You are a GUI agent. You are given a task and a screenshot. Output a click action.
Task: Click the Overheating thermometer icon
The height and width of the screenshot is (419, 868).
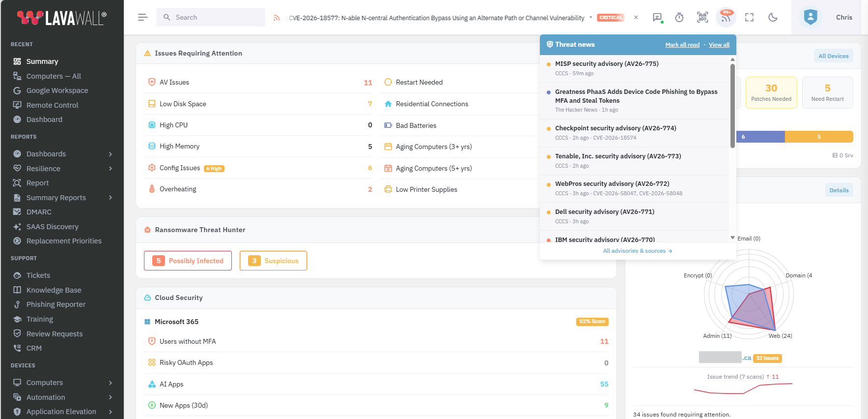(x=152, y=189)
